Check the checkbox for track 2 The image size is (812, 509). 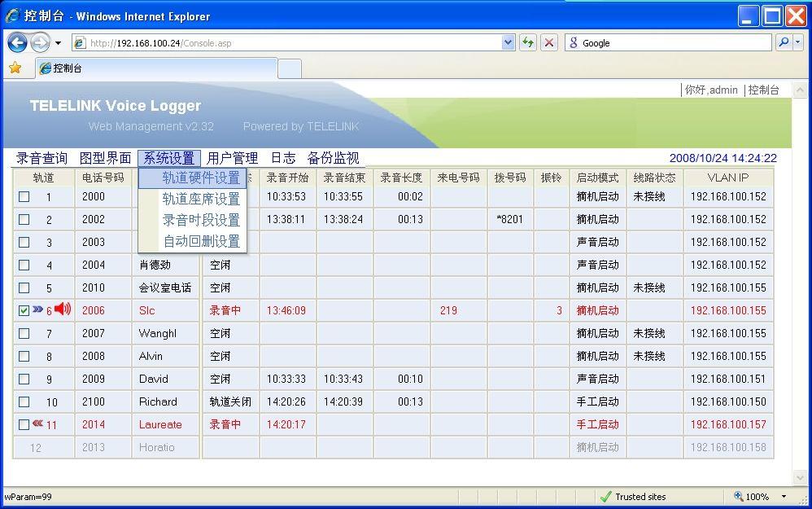(24, 219)
